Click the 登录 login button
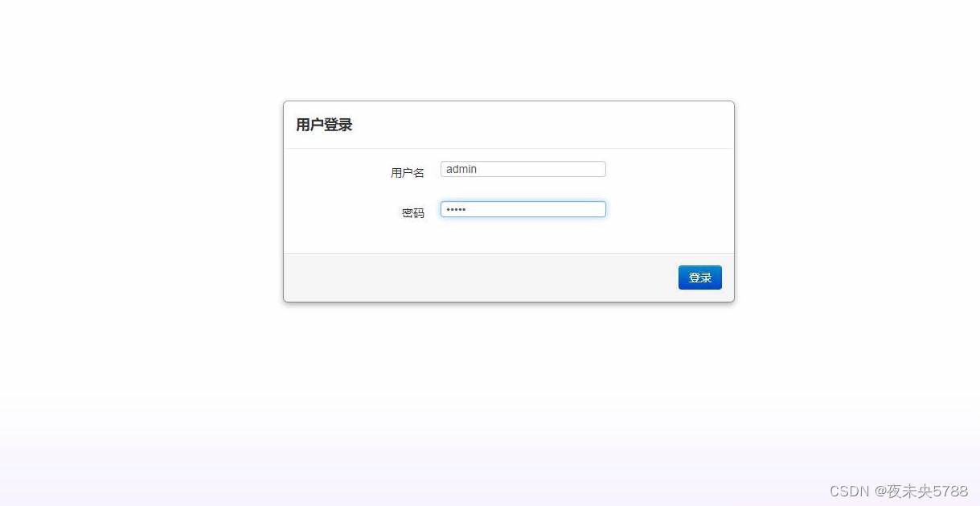Viewport: 980px width, 506px height. point(699,278)
